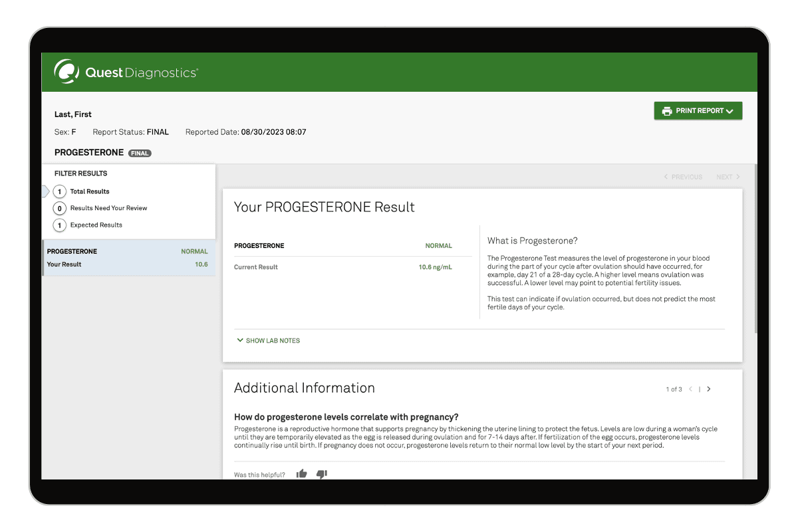Viewport: 798px width, 532px height.
Task: Select the PROGESTERONE result in the sidebar
Action: point(128,258)
